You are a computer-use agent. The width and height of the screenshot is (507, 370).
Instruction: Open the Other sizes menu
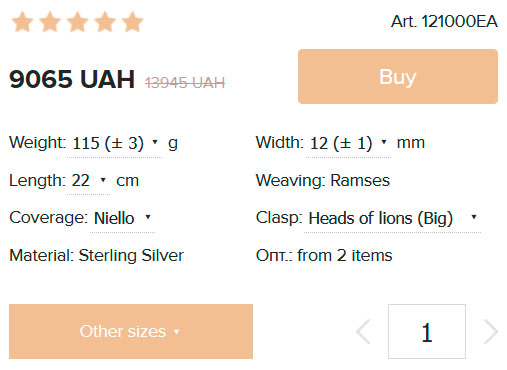(131, 331)
